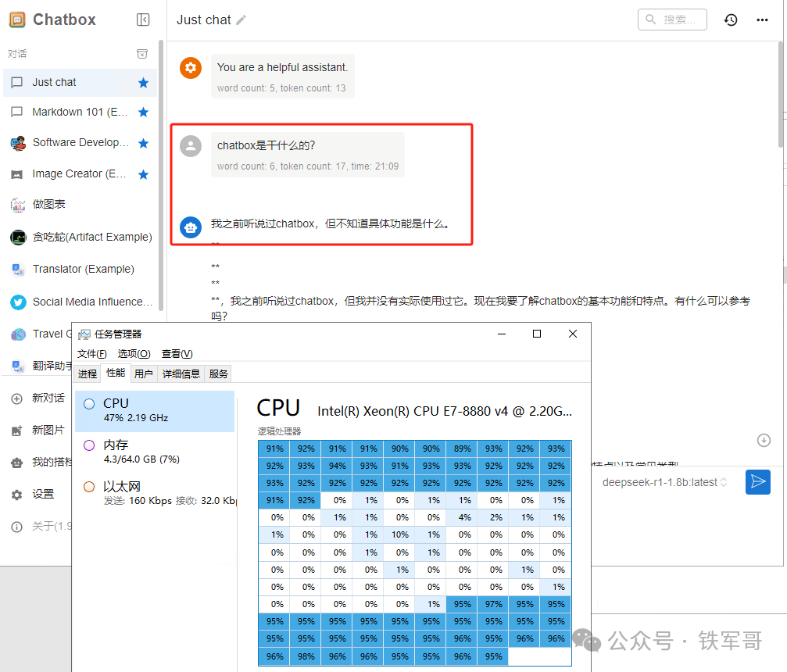The image size is (787, 672).
Task: Create a new image with 新图片
Action: [x=38, y=431]
